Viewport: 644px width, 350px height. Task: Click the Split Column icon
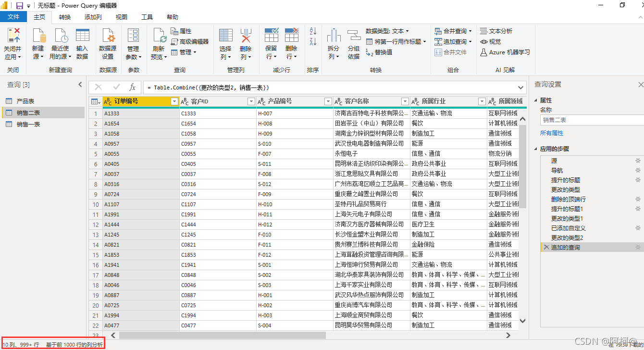click(x=334, y=35)
